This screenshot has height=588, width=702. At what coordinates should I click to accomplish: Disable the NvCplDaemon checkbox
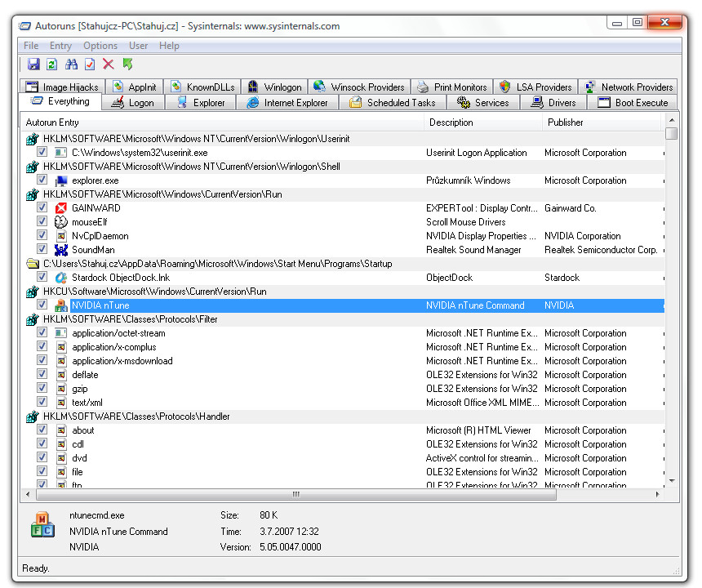42,235
